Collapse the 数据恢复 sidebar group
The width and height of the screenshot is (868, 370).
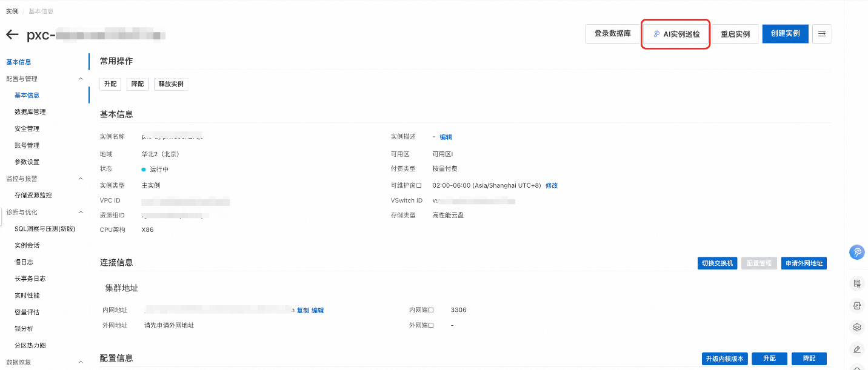[81, 362]
